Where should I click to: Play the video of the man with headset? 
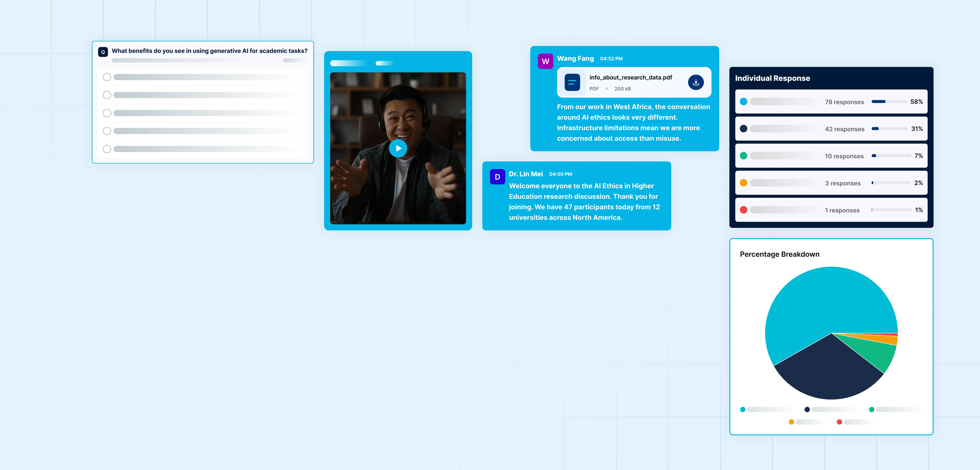tap(398, 148)
